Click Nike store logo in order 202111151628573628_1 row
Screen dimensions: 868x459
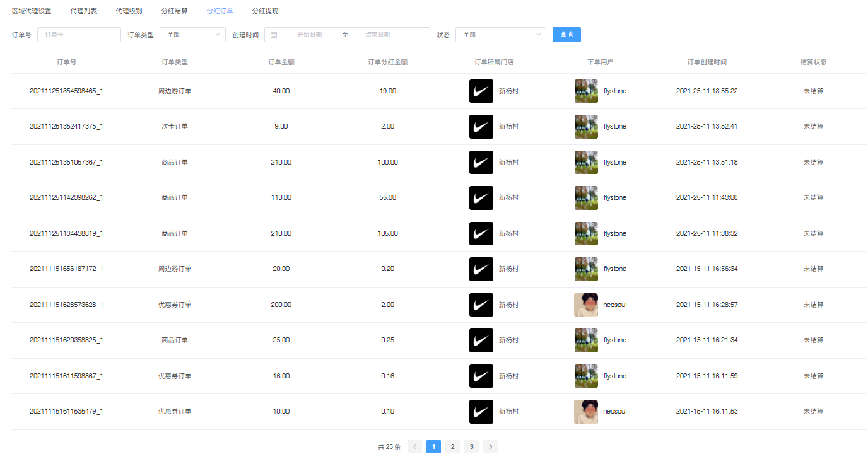tap(481, 305)
